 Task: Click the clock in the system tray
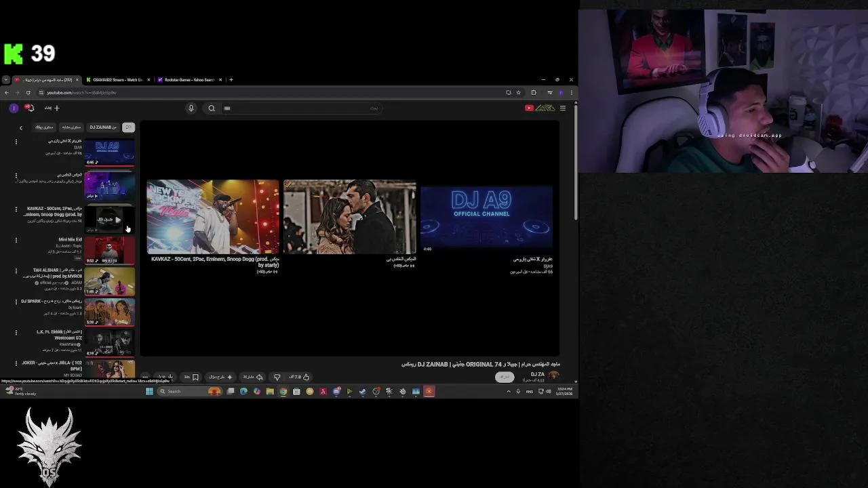pos(564,391)
